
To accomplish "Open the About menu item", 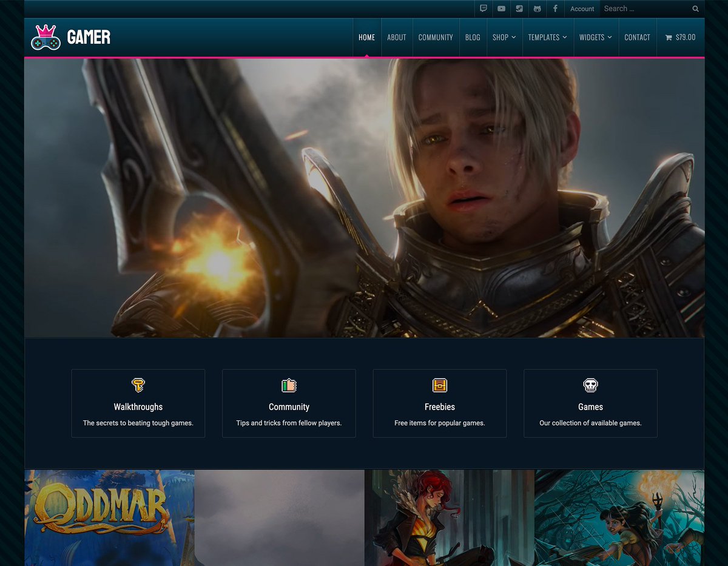I will point(397,38).
